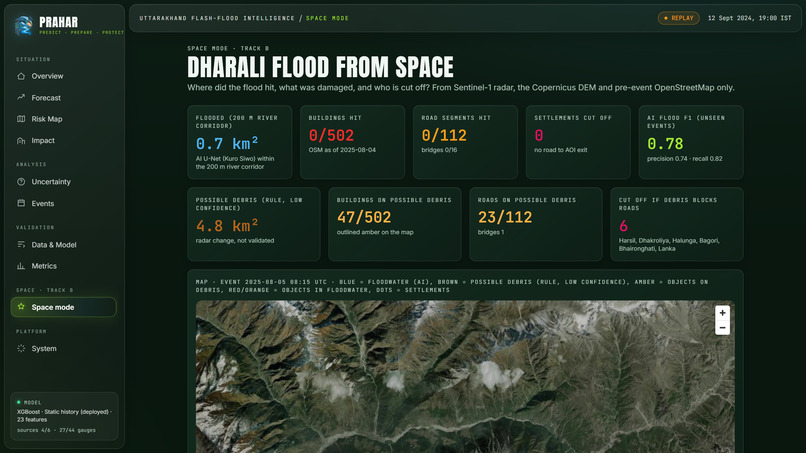Image resolution: width=806 pixels, height=453 pixels.
Task: Open the Events list
Action: point(63,203)
